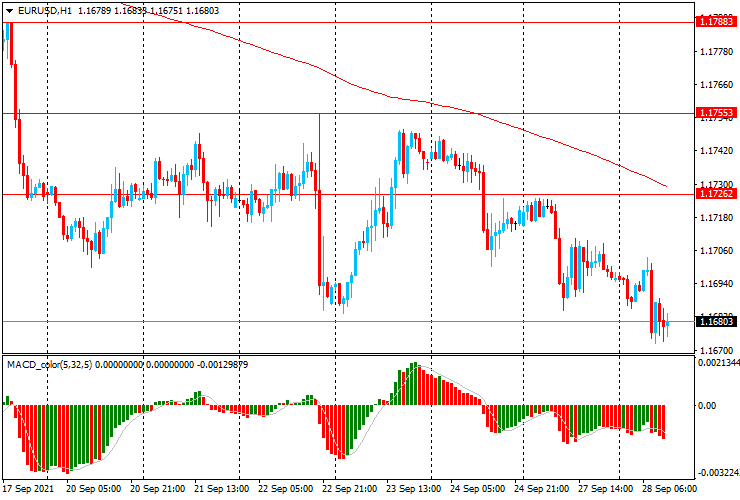Click the 22 Sep 05:00 time axis label

pos(286,488)
